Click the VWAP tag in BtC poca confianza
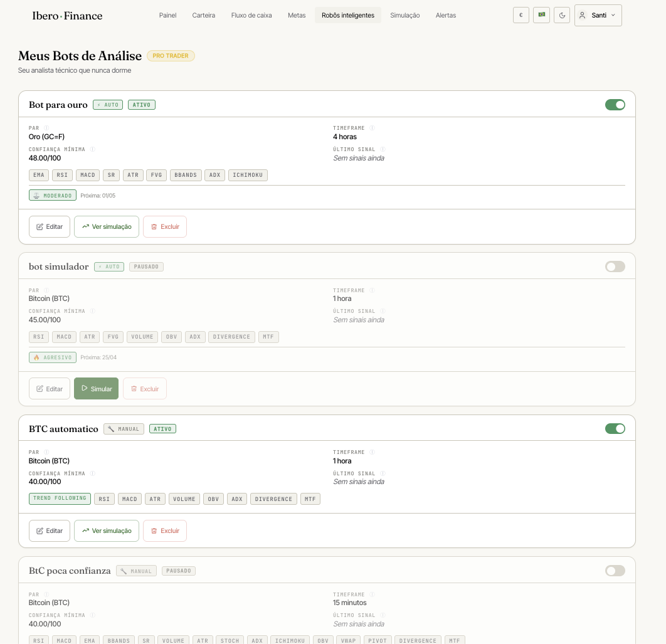This screenshot has height=644, width=666. click(348, 640)
